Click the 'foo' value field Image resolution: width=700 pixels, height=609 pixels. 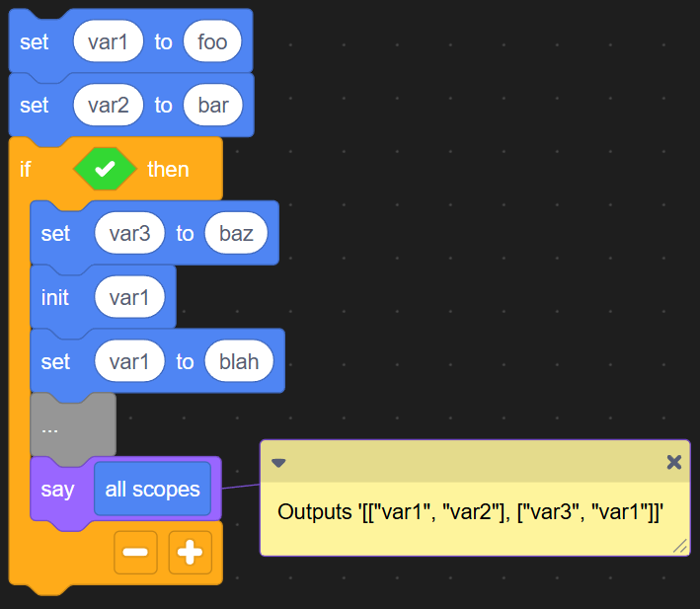(212, 41)
